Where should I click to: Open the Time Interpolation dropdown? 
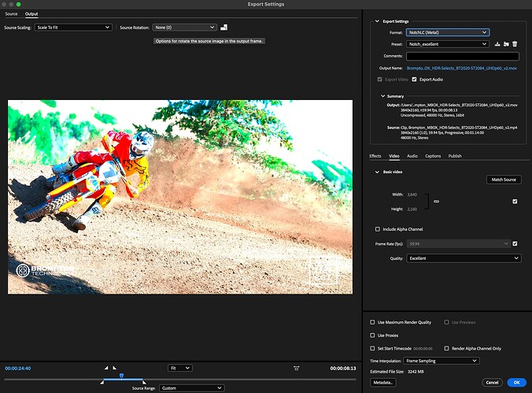[x=441, y=361]
